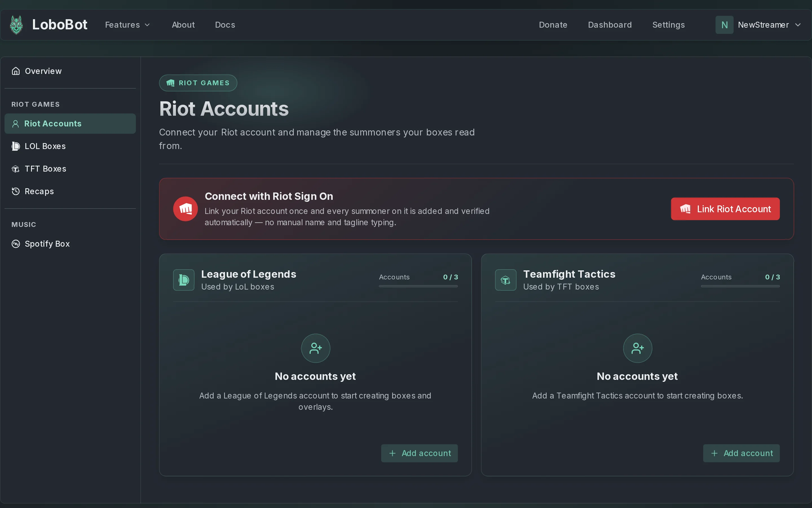Open Settings in the top navigation
812x508 pixels.
[x=668, y=25]
